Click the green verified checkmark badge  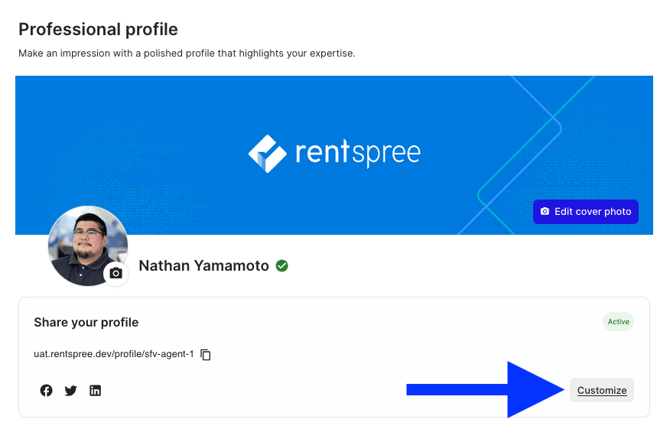pos(282,266)
